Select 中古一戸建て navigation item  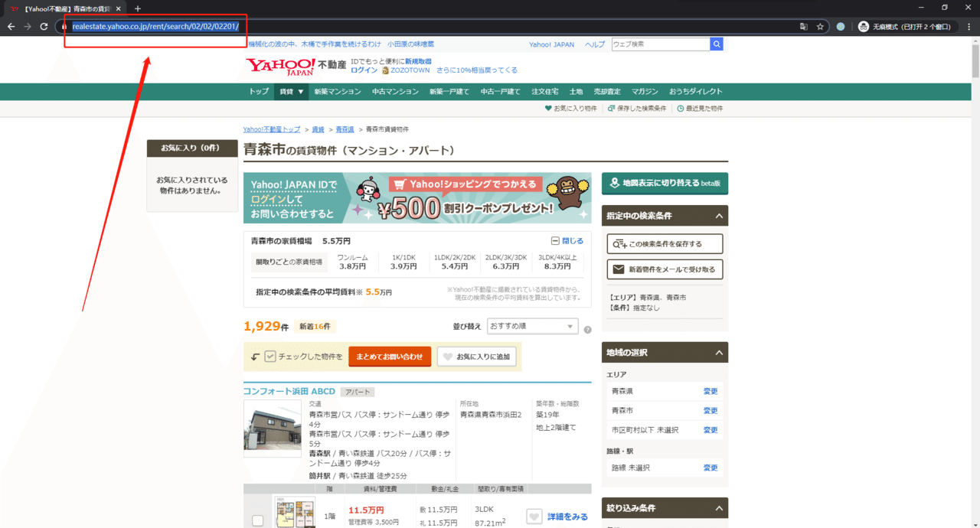pos(500,92)
